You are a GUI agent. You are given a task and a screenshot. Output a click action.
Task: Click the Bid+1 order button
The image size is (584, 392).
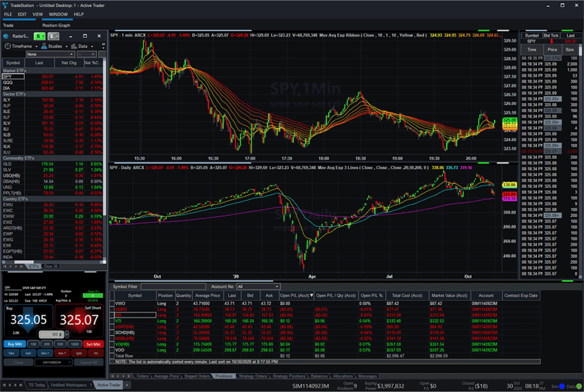[x=45, y=353]
